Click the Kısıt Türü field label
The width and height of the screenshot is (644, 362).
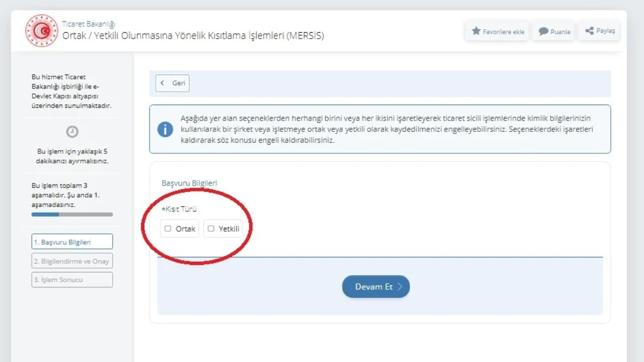179,209
